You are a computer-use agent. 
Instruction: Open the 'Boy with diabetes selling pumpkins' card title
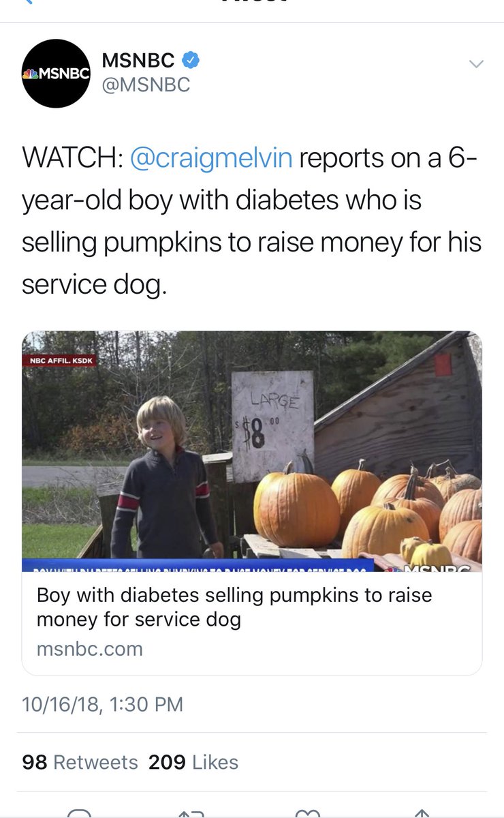(x=234, y=607)
